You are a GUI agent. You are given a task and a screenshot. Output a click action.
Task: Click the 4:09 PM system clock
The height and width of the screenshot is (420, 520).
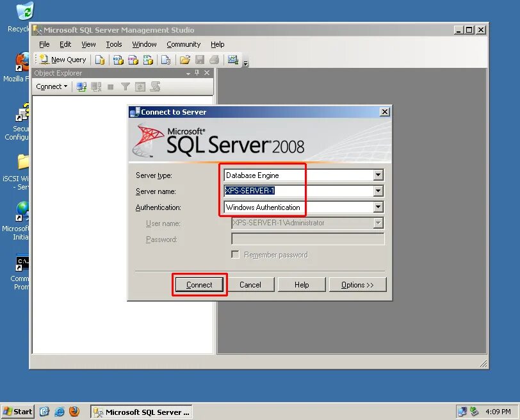point(498,412)
